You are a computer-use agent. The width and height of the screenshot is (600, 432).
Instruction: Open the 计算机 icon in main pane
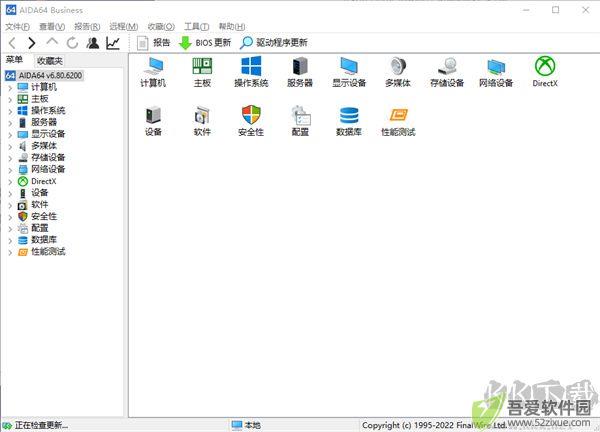(153, 72)
